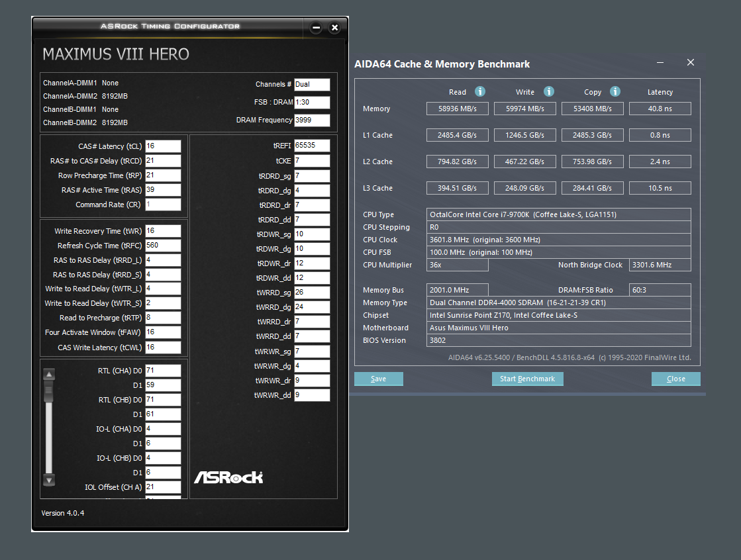Start Benchmark in AIDA64
This screenshot has width=741, height=560.
[527, 379]
